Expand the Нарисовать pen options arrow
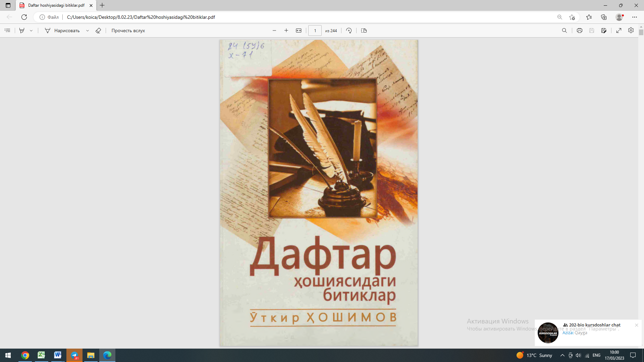The image size is (644, 362). click(88, 31)
